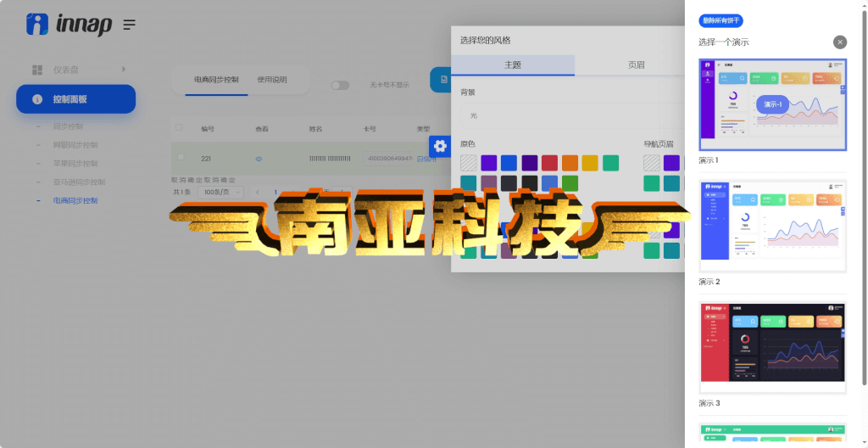This screenshot has width=868, height=448.
Task: Click the 选择一个演示 heading
Action: (724, 42)
